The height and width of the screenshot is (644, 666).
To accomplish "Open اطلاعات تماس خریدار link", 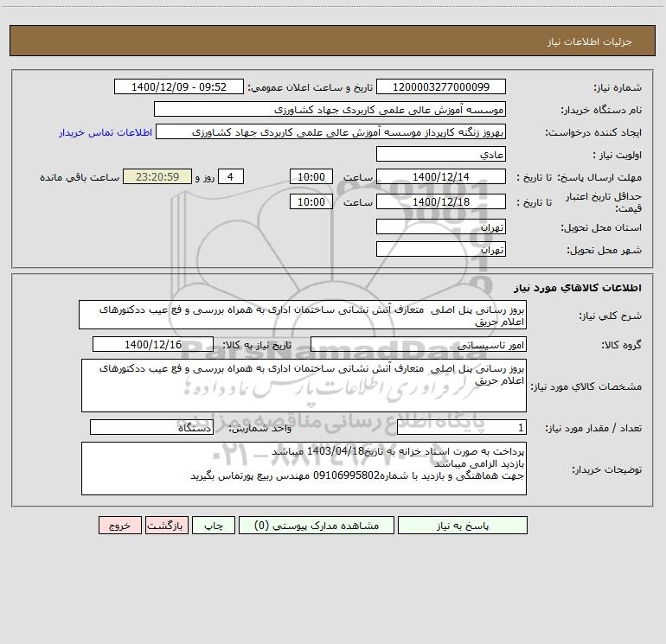I will pyautogui.click(x=106, y=132).
